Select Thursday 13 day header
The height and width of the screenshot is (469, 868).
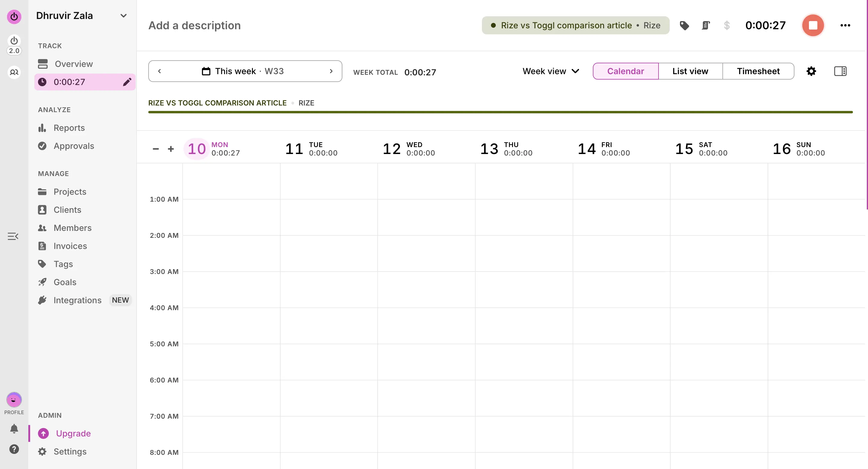pyautogui.click(x=506, y=149)
